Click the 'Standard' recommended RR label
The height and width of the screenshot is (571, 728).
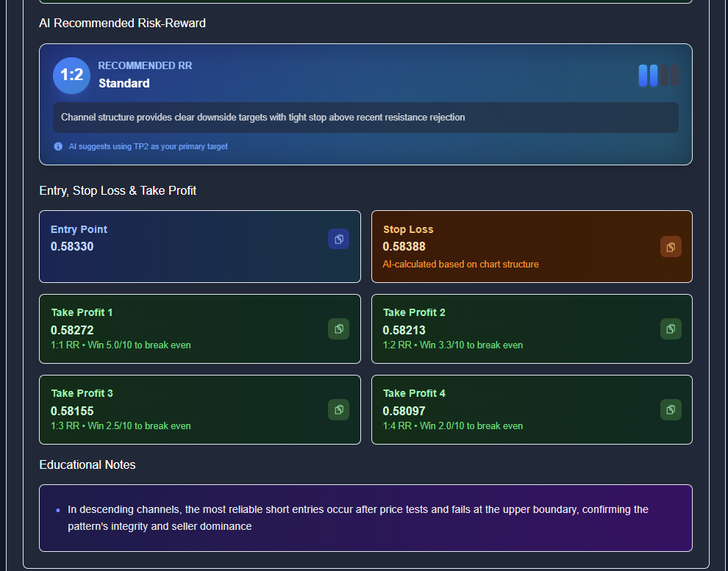coord(124,84)
